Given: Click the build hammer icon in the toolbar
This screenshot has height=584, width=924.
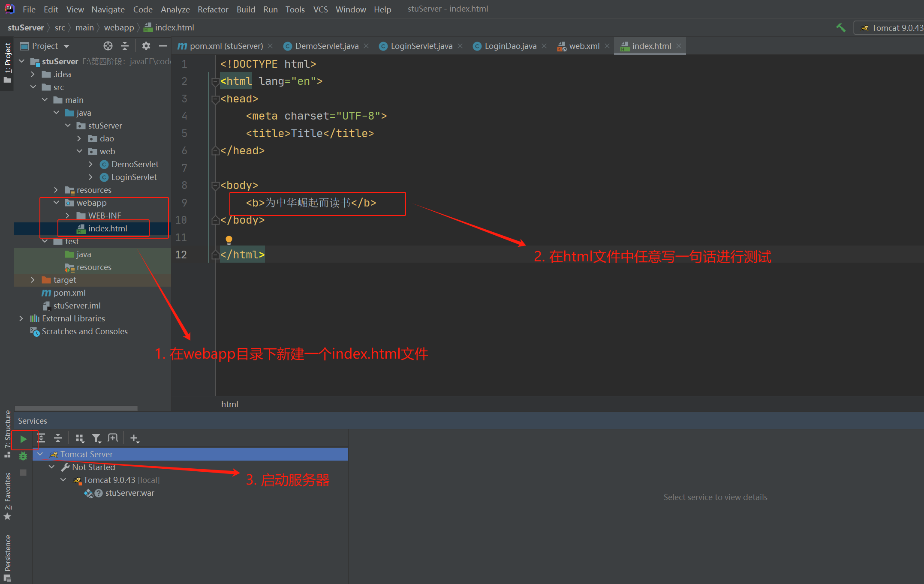Looking at the screenshot, I should click(840, 27).
